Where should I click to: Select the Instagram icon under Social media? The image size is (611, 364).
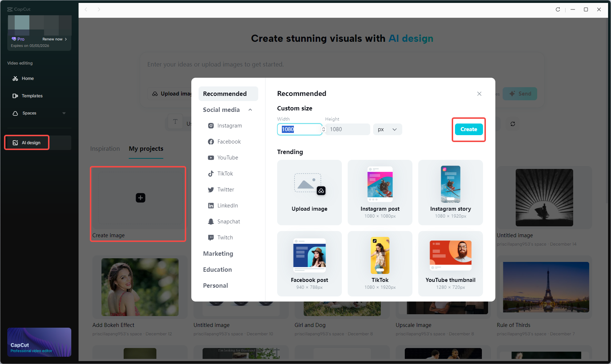[211, 125]
